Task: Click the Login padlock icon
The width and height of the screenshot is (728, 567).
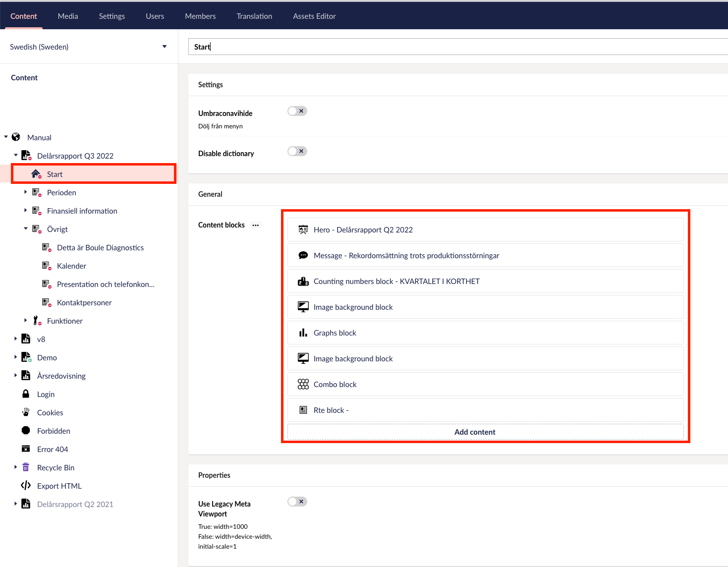Action: 26,394
